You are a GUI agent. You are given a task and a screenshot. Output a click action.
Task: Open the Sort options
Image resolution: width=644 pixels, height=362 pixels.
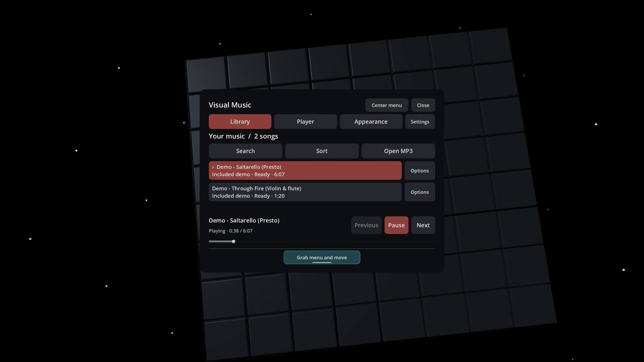(x=322, y=151)
